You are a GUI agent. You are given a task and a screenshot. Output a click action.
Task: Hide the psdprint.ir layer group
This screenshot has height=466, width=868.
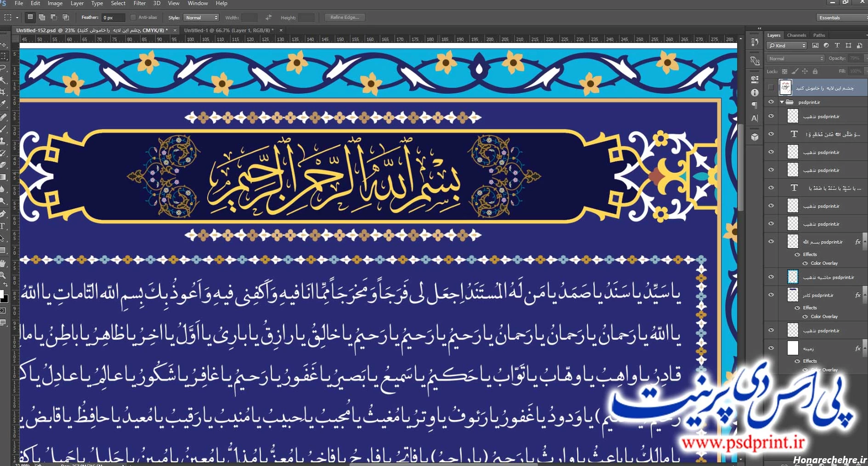[x=771, y=102]
